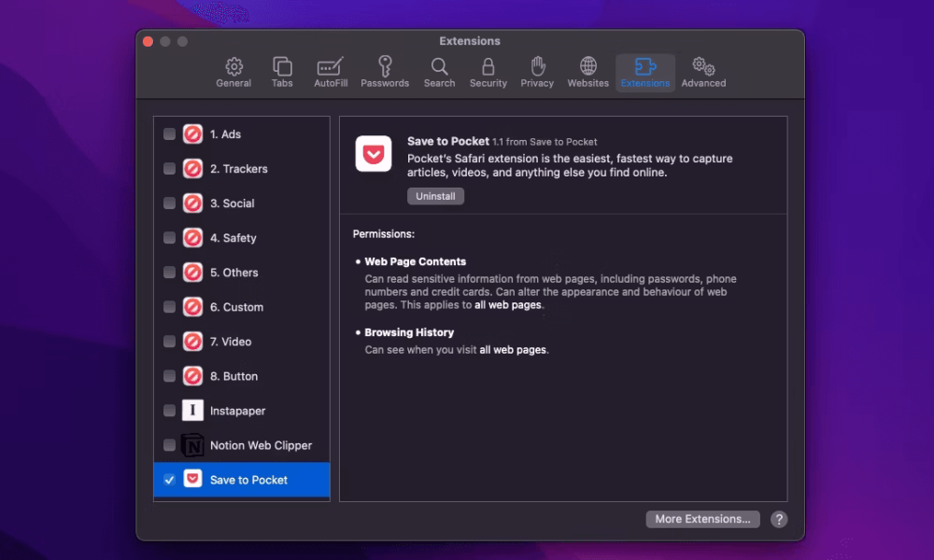Enable the 2. Trackers extension checkbox
The image size is (934, 560).
point(169,168)
